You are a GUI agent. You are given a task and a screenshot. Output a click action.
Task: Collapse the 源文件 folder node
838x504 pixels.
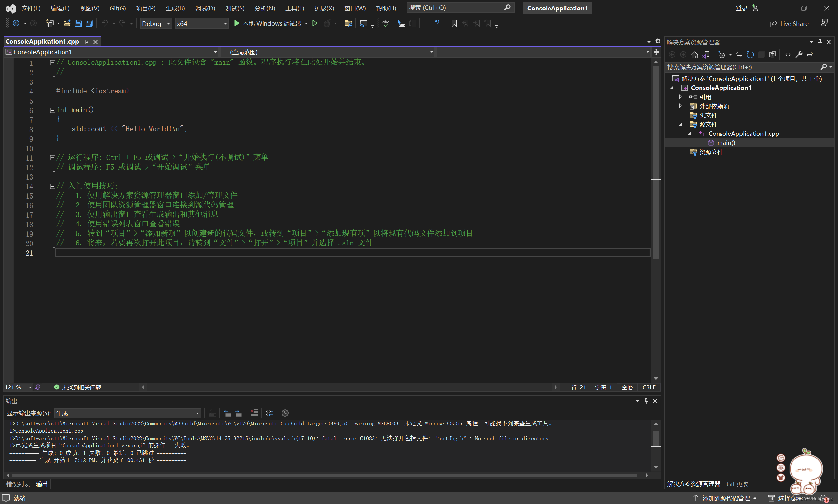(x=681, y=124)
